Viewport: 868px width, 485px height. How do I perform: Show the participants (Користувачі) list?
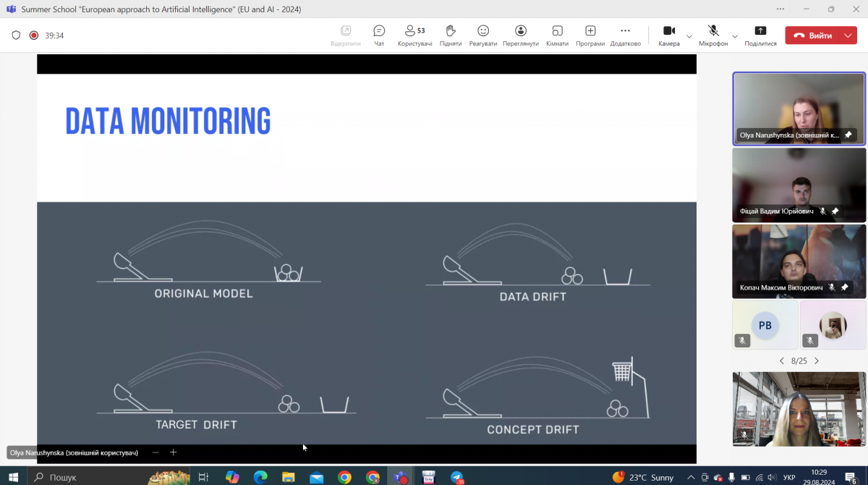click(x=414, y=35)
